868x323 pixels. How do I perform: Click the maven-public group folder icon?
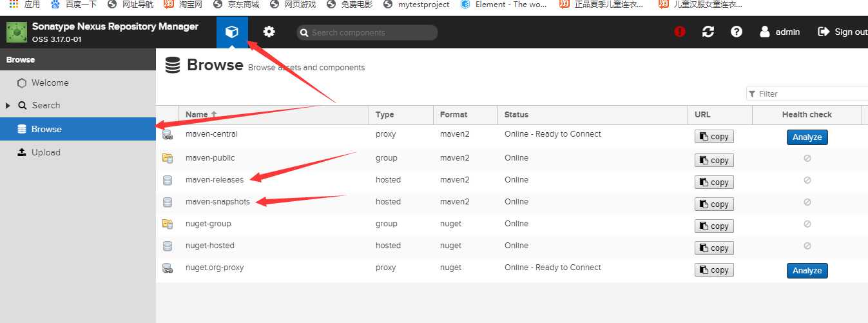tap(168, 158)
